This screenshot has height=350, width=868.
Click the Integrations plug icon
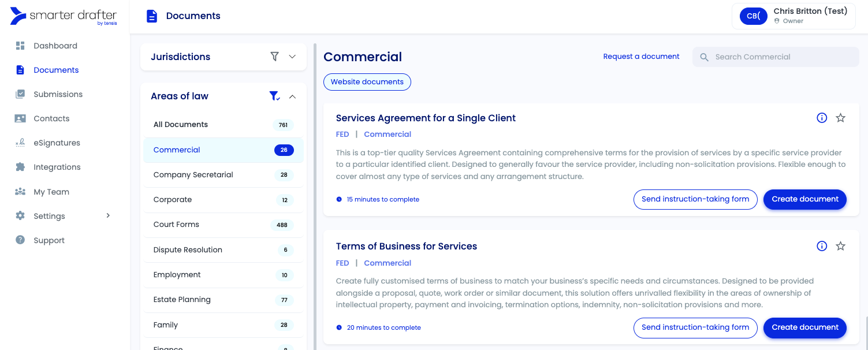click(19, 167)
